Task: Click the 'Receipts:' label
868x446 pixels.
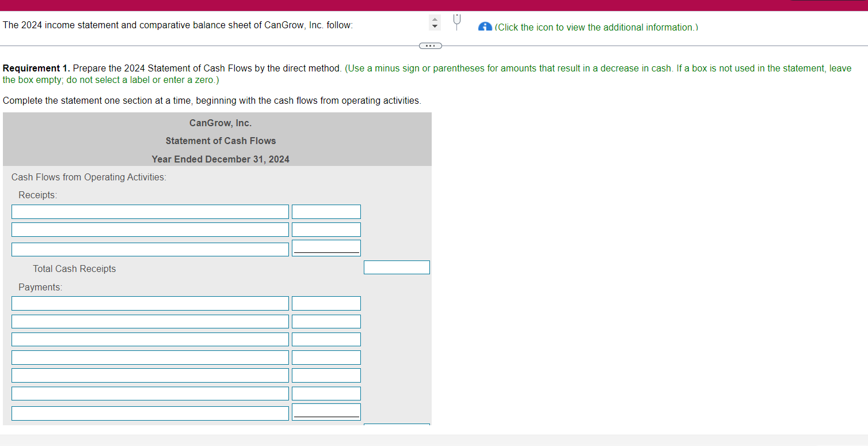Action: point(38,195)
